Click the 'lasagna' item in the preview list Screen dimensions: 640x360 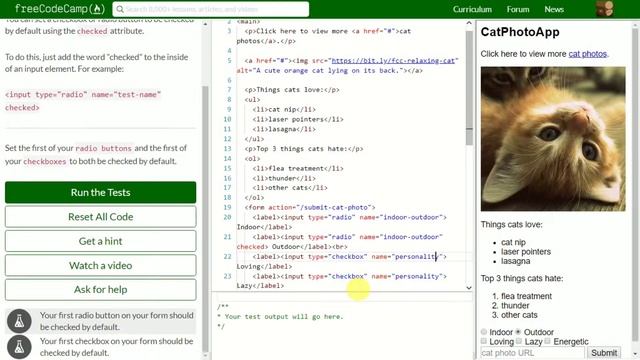(x=516, y=261)
